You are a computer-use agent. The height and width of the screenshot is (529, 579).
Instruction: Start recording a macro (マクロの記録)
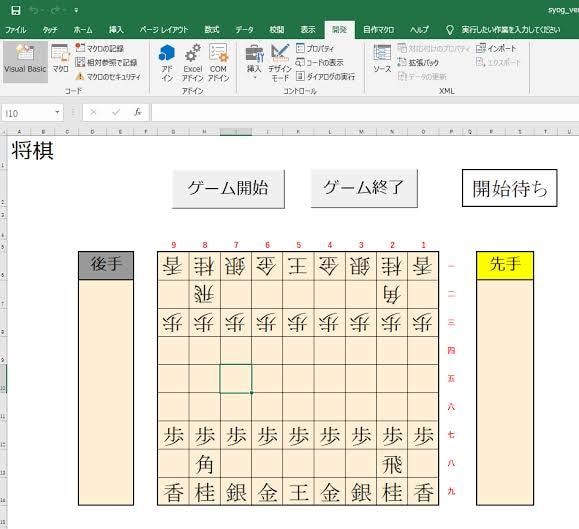coord(99,48)
